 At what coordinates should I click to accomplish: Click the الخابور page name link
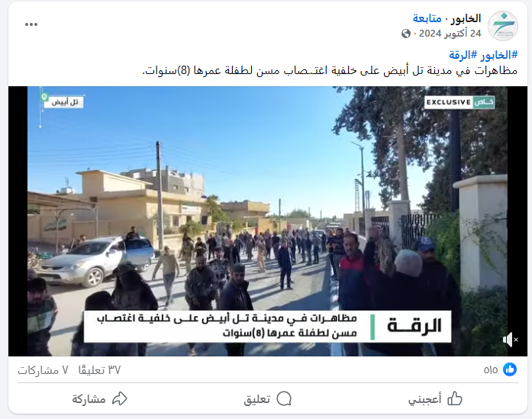pyautogui.click(x=466, y=18)
